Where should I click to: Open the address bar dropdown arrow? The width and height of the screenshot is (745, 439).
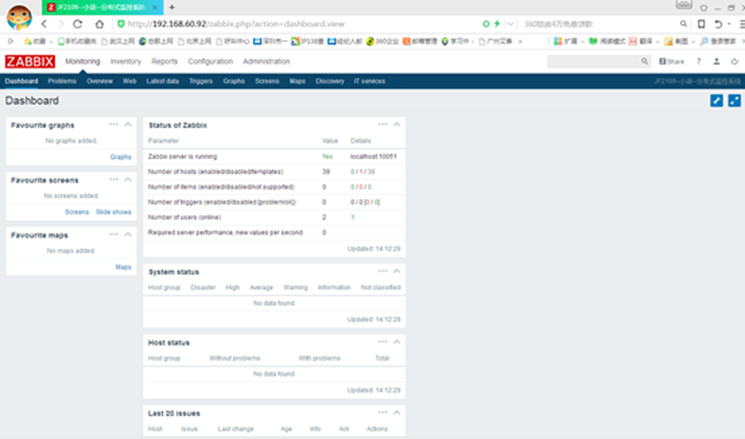point(510,24)
